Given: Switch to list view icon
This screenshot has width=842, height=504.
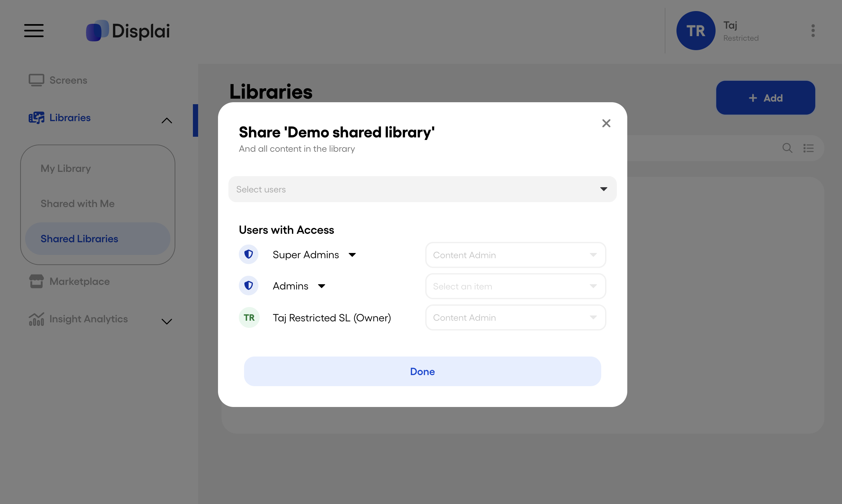Looking at the screenshot, I should pyautogui.click(x=808, y=148).
